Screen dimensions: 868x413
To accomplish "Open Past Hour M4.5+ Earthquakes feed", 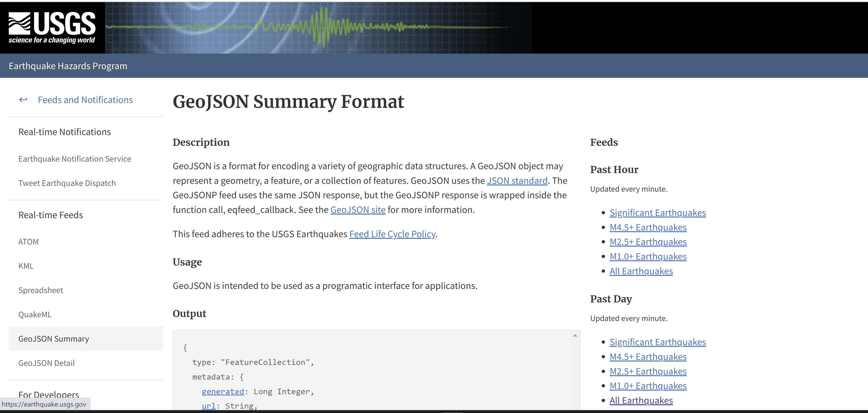I will [x=648, y=227].
